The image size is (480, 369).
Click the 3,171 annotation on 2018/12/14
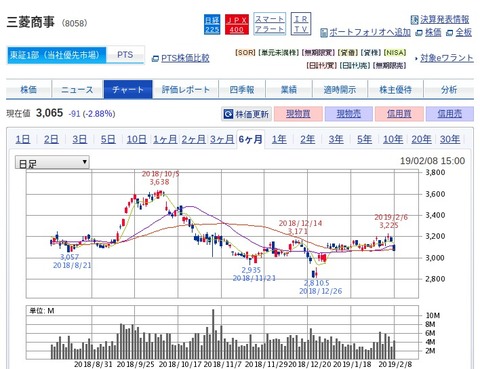(x=298, y=231)
